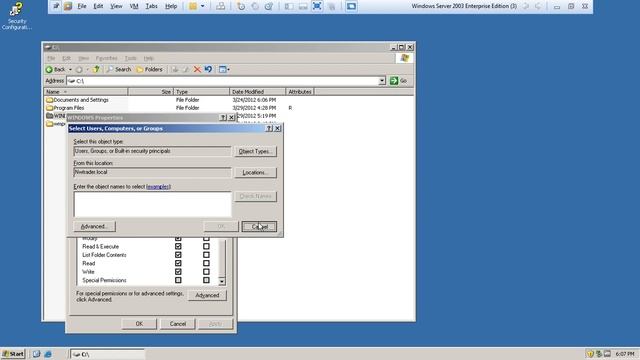Click the help button in Select Users title bar
The image size is (640, 360).
269,128
